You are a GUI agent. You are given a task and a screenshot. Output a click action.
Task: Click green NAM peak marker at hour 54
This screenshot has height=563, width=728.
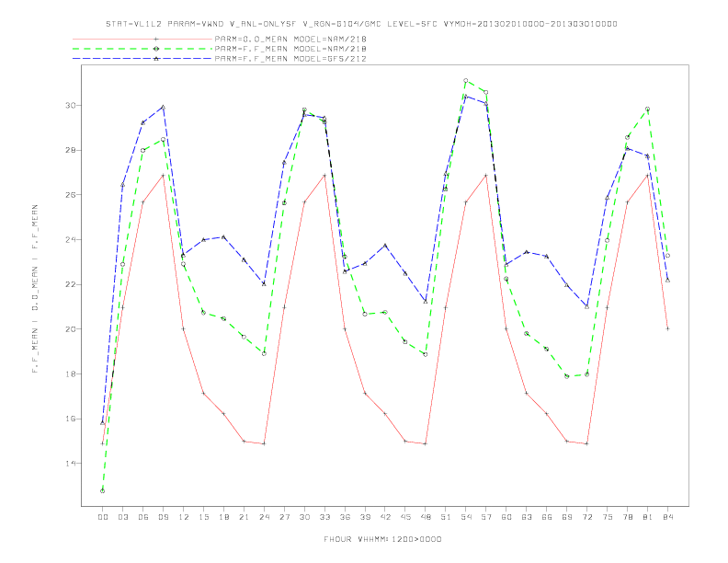coord(466,81)
